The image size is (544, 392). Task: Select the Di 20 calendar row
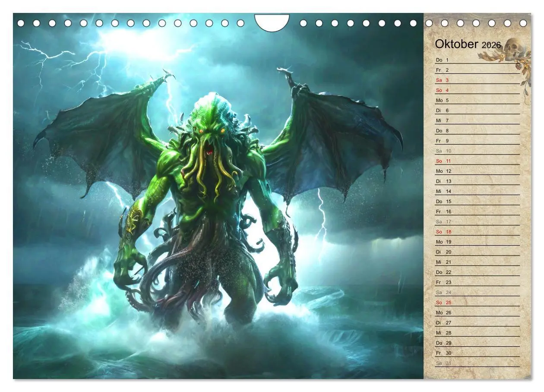point(477,252)
